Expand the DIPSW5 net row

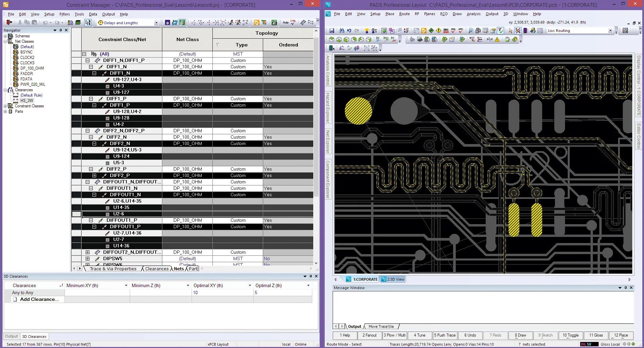(87, 259)
